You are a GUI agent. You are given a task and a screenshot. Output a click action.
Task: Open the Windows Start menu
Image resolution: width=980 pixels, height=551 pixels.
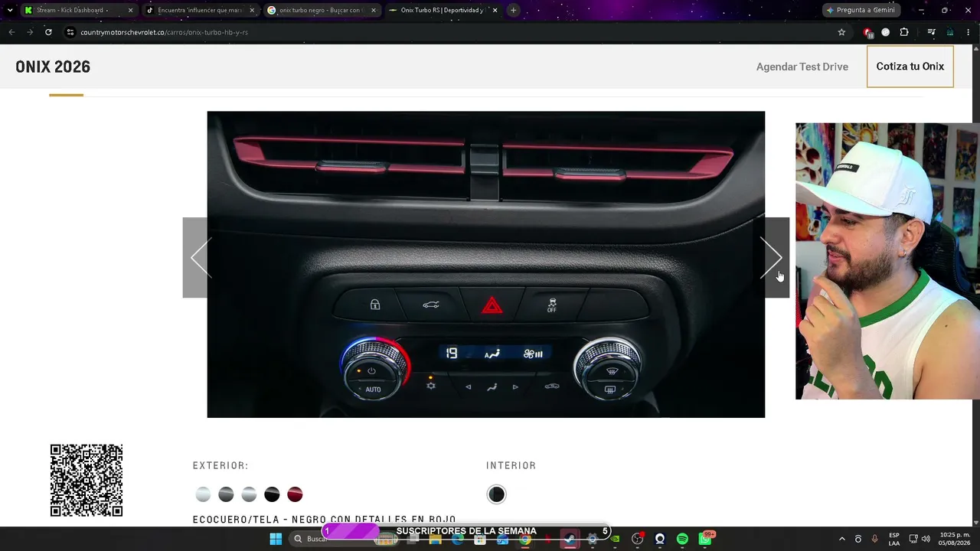tap(276, 539)
